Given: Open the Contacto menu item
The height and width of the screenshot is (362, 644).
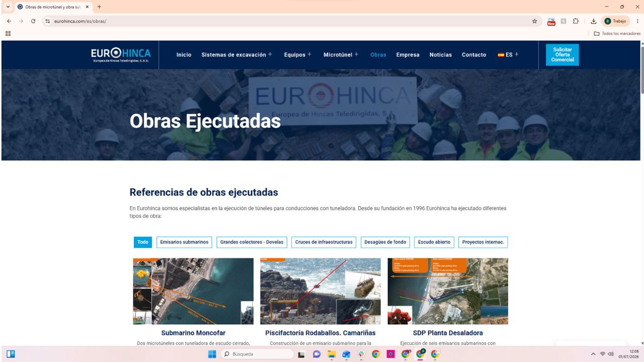Looking at the screenshot, I should (474, 55).
